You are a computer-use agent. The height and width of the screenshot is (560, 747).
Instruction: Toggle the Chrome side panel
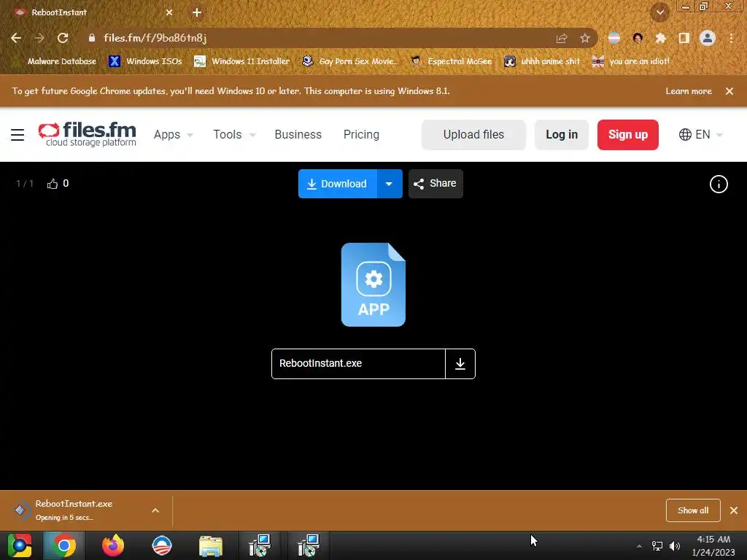[x=684, y=38]
